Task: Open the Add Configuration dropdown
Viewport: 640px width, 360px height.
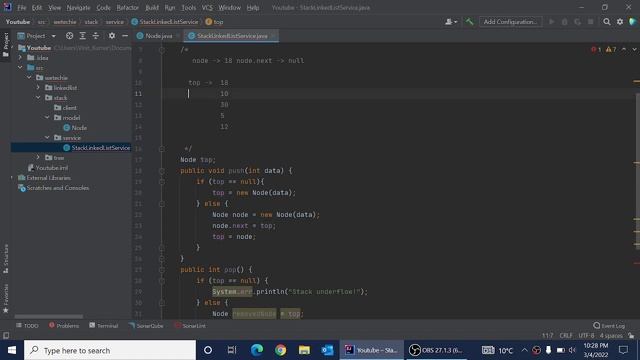Action: [510, 22]
